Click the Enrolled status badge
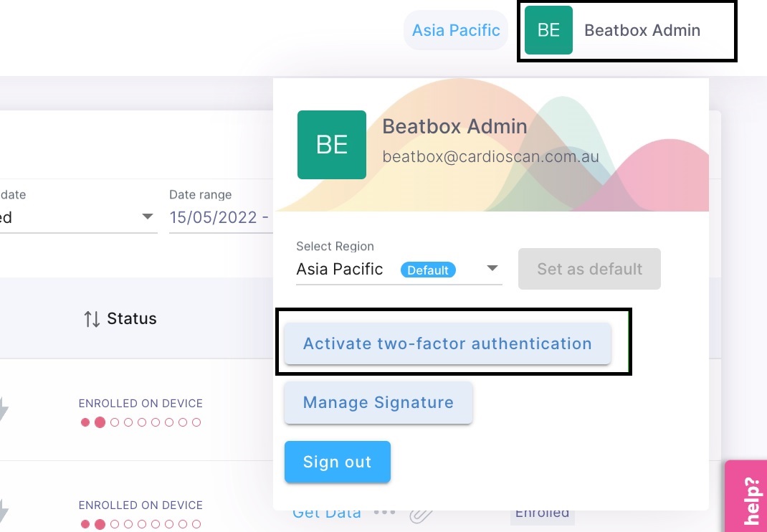The width and height of the screenshot is (767, 532). pyautogui.click(x=542, y=512)
